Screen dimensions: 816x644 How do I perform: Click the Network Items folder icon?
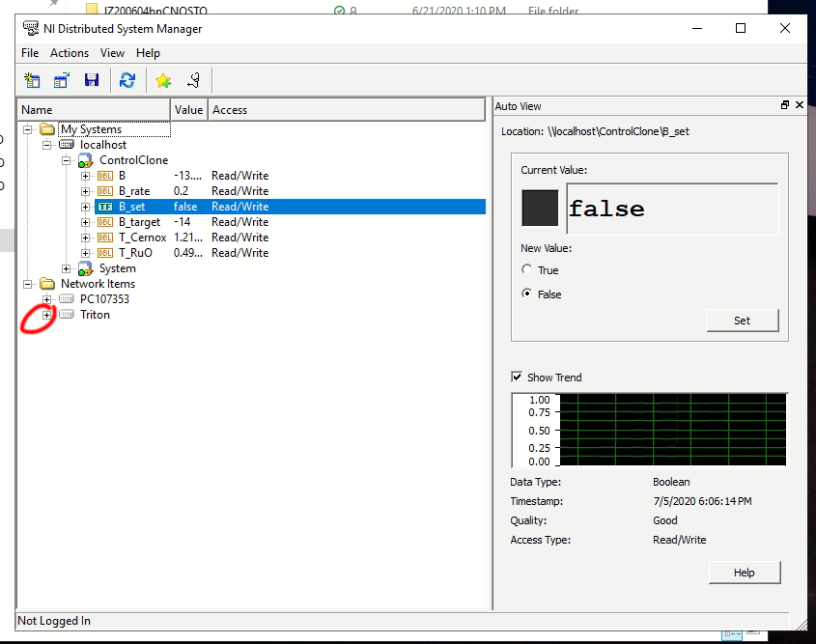(47, 284)
